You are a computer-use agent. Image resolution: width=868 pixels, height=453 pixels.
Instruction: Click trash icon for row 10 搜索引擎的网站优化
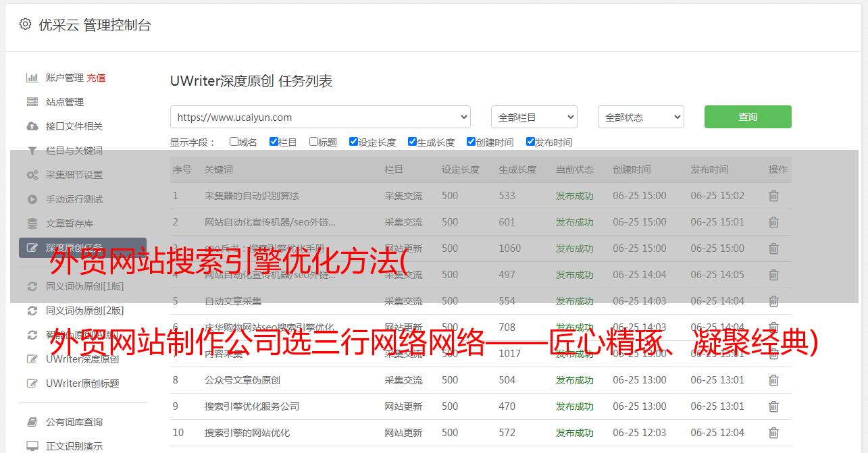tap(774, 433)
